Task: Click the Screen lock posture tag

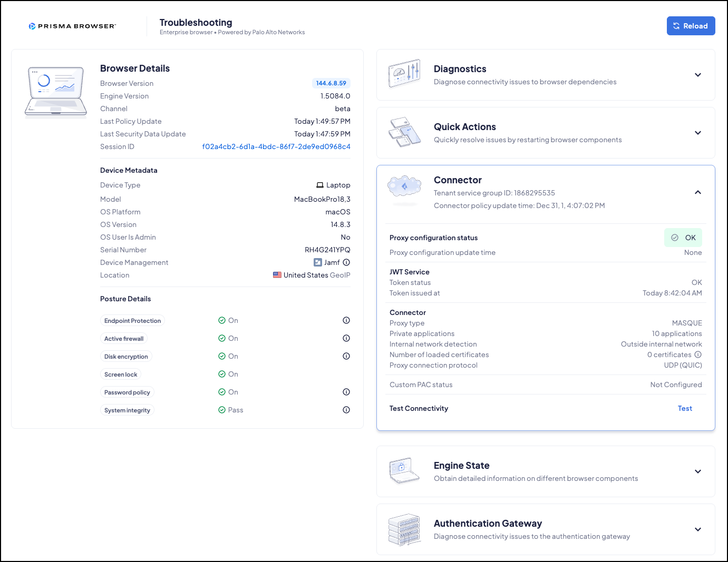Action: [x=121, y=374]
